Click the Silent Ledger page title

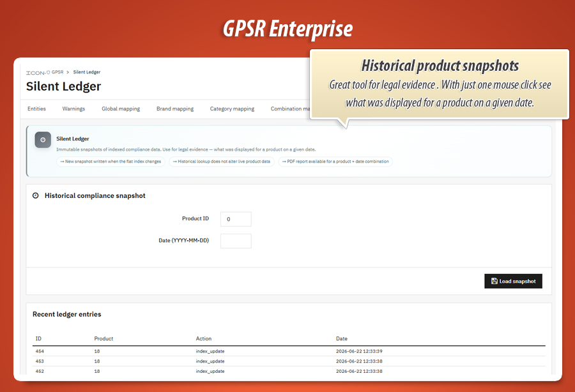(x=63, y=86)
